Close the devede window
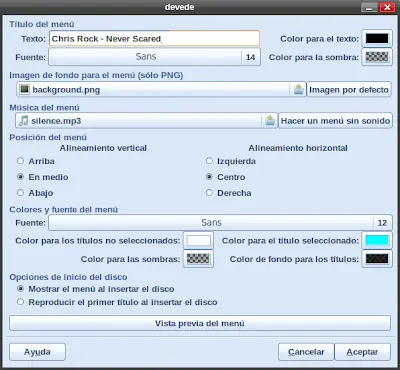The height and width of the screenshot is (370, 400). tap(387, 7)
